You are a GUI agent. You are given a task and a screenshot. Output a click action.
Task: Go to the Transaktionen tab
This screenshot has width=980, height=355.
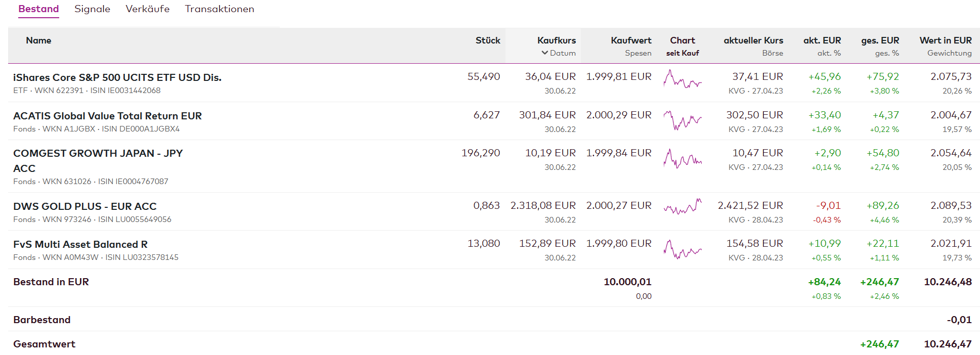[219, 9]
